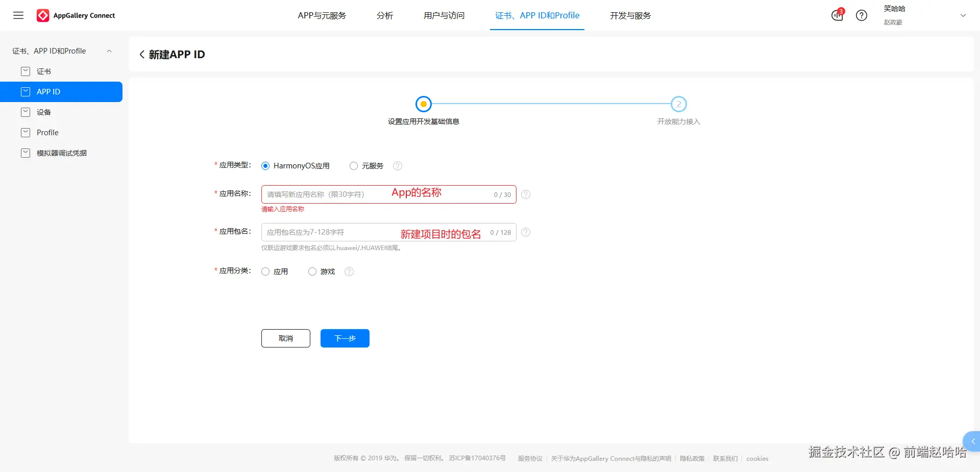
Task: Open the hamburger menu icon
Action: (x=18, y=15)
